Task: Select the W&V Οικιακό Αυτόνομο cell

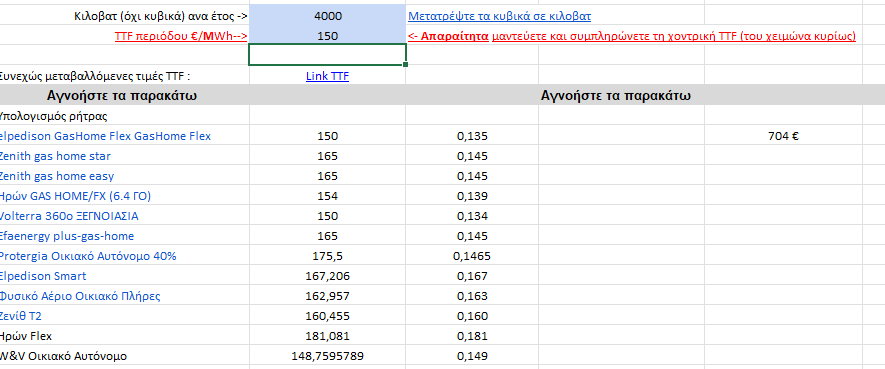Action: (124, 356)
